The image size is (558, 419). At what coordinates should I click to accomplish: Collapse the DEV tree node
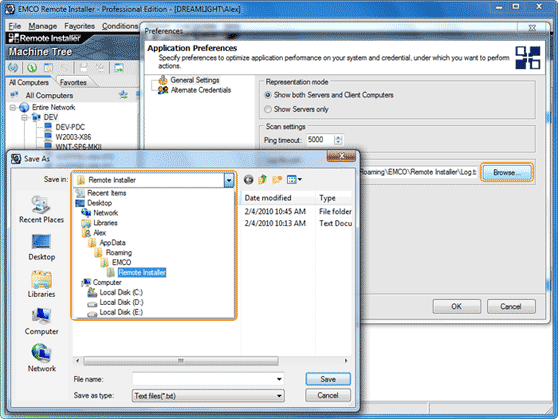(25, 117)
